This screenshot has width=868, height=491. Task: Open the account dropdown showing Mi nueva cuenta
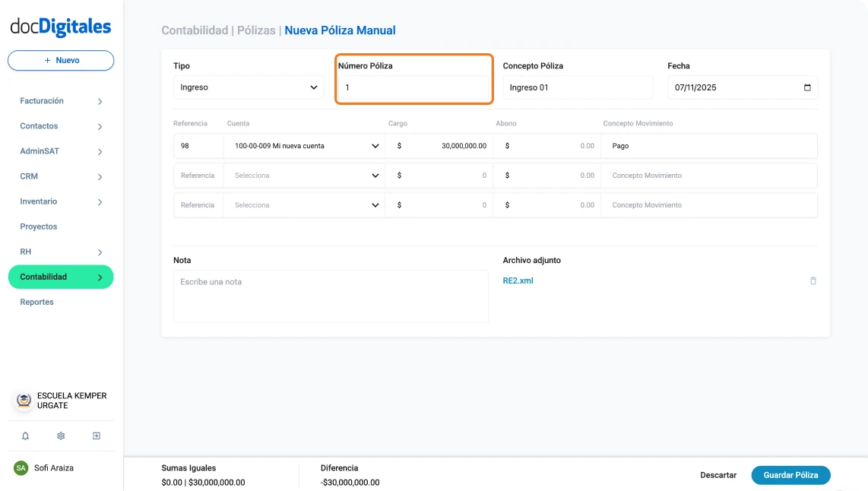304,146
